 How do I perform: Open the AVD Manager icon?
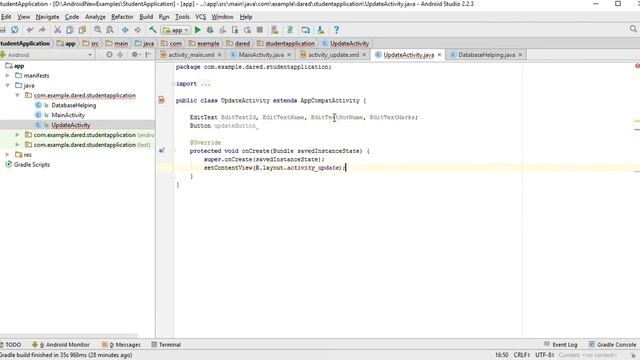coord(275,30)
